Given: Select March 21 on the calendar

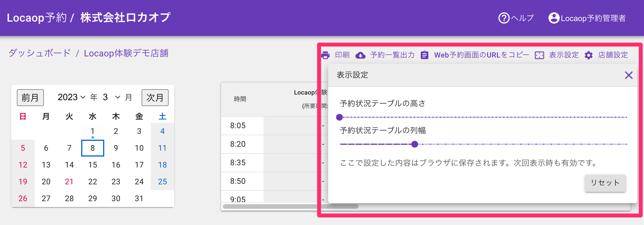Looking at the screenshot, I should coord(69,182).
